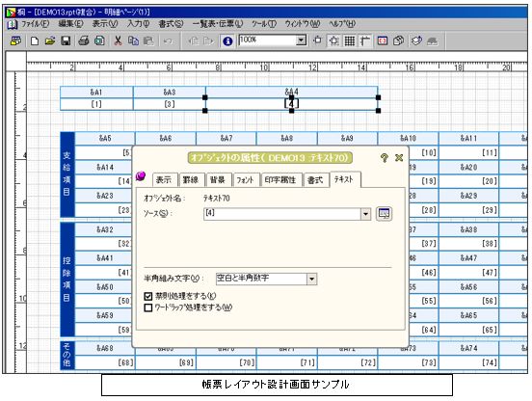The image size is (532, 401).
Task: Select the テキスト tab
Action: click(344, 179)
